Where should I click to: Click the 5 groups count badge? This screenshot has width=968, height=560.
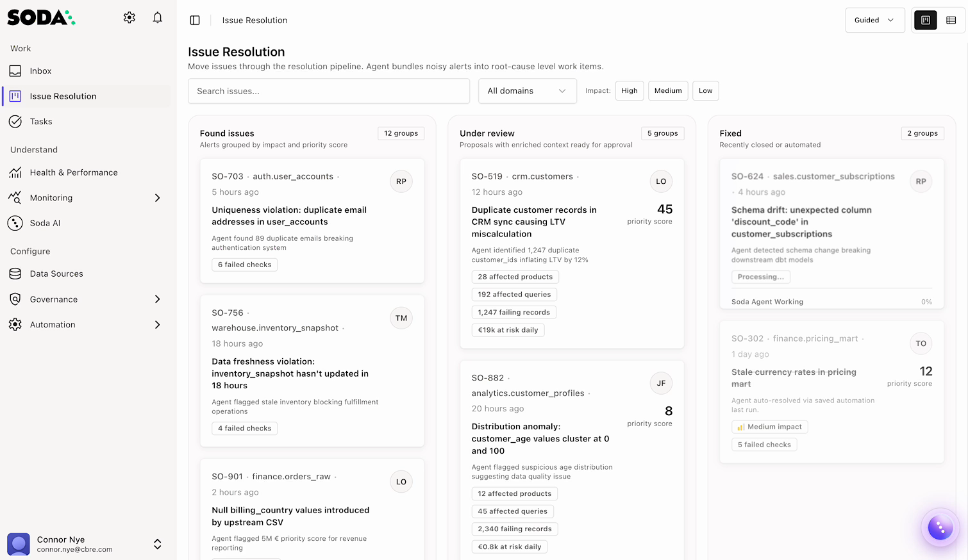click(663, 133)
